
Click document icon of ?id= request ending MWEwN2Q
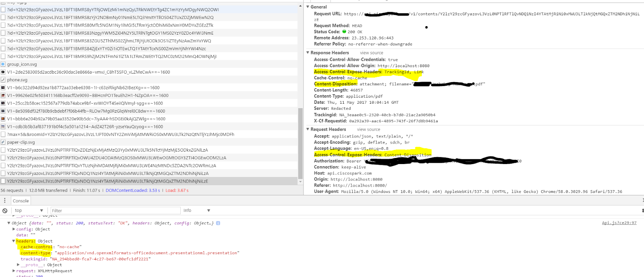(x=3, y=18)
